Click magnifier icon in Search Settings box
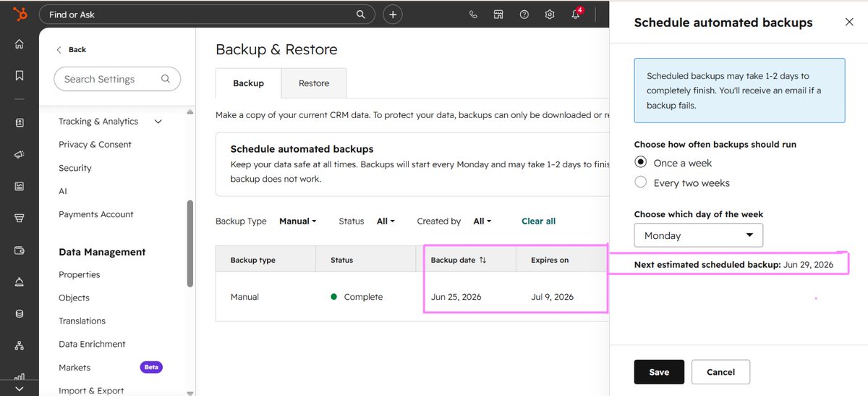The height and width of the screenshot is (396, 868). (x=166, y=79)
